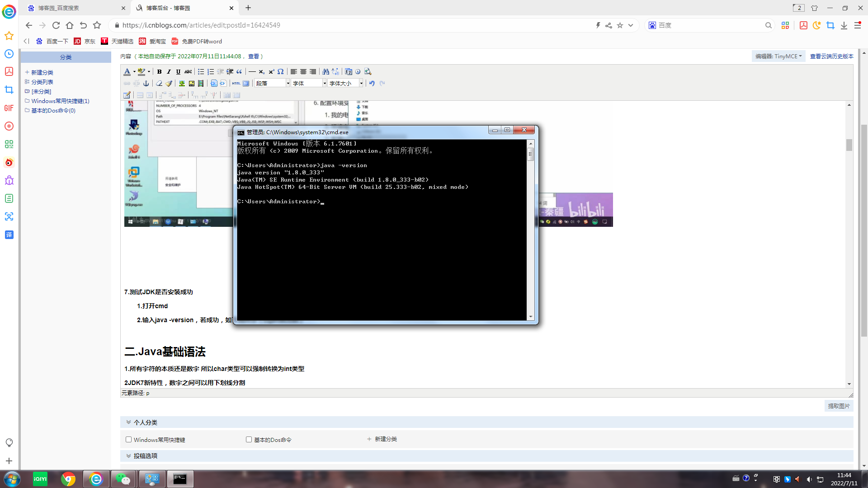This screenshot has width=868, height=488.
Task: Insert a blockquote with the quote icon
Action: [239, 71]
